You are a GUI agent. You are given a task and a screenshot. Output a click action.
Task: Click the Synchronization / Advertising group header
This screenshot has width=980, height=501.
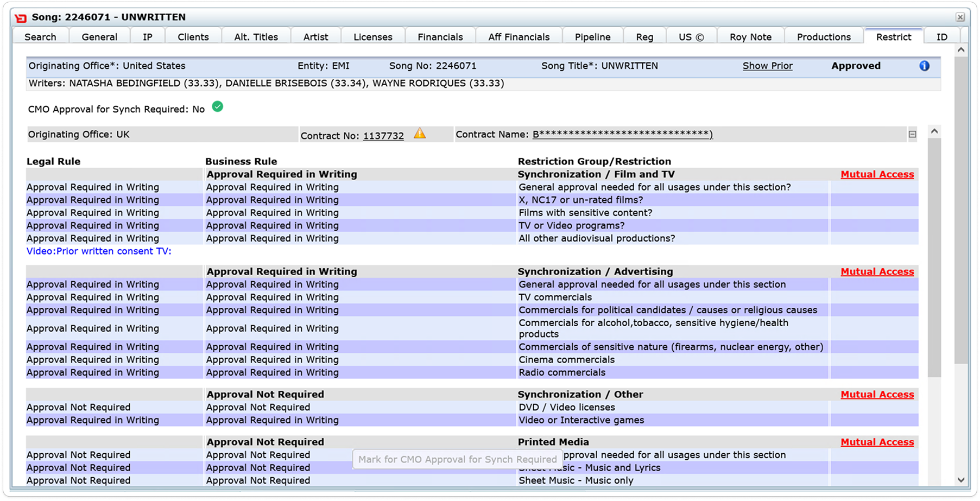tap(595, 271)
